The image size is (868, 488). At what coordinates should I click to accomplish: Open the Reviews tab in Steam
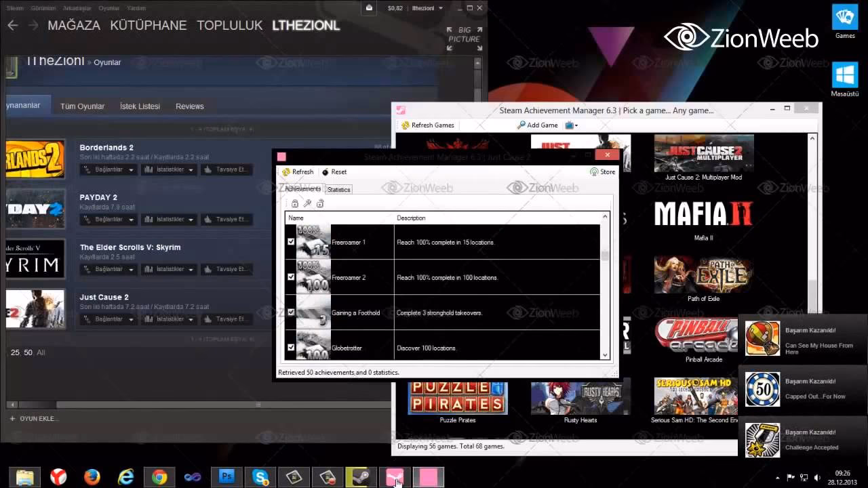coord(190,106)
